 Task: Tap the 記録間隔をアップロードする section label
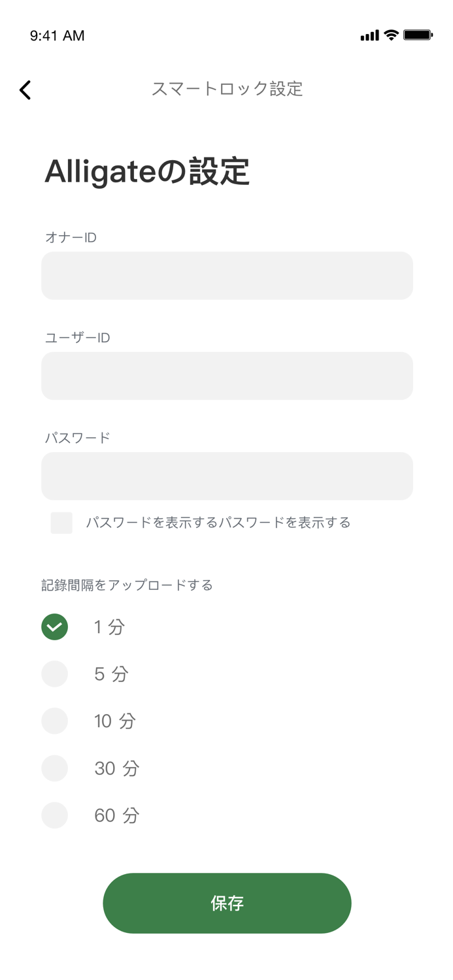coord(127,585)
